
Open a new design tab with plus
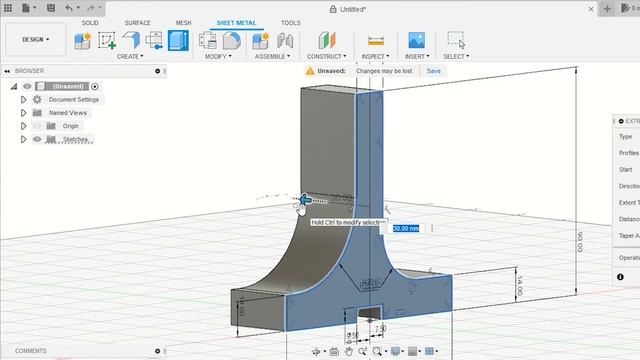(607, 9)
